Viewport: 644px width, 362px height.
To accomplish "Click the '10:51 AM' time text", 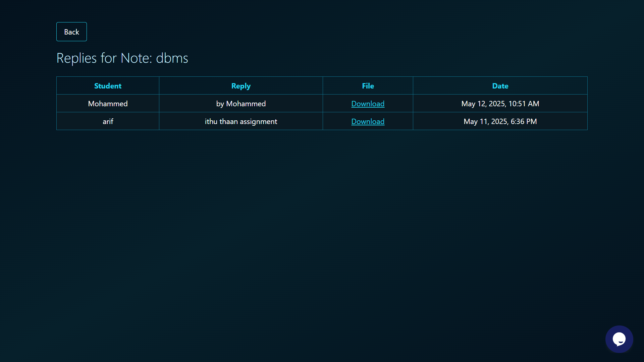I will 524,104.
